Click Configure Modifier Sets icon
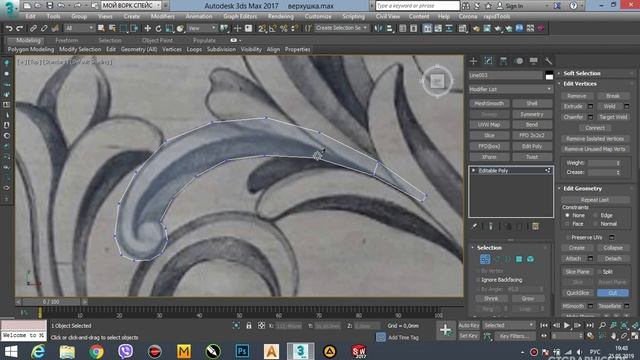 (x=535, y=226)
